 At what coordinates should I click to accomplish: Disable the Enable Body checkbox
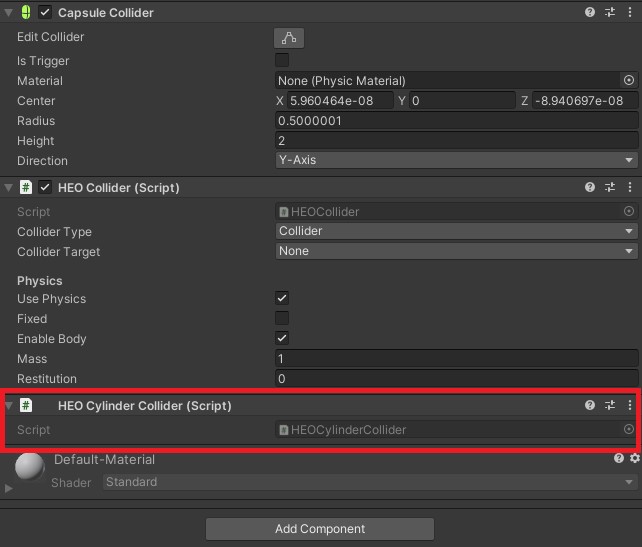coord(282,339)
